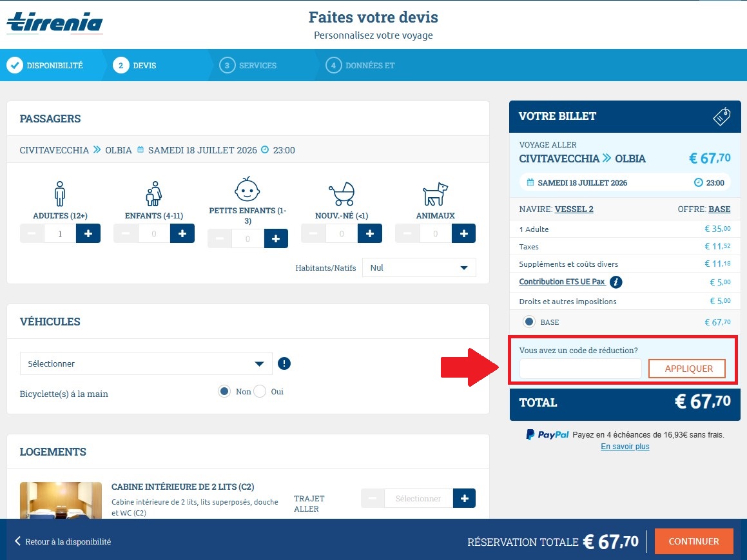Viewport: 747px width, 560px height.
Task: Click the discount code input field
Action: (580, 369)
